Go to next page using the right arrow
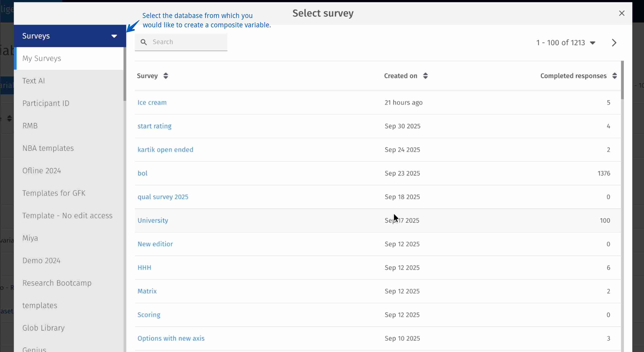This screenshot has height=352, width=644. click(x=614, y=42)
